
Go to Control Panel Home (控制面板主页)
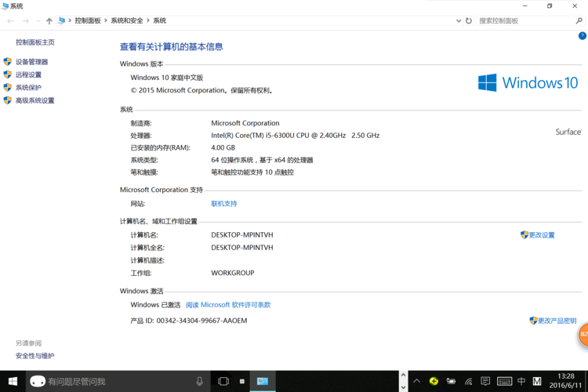34,42
